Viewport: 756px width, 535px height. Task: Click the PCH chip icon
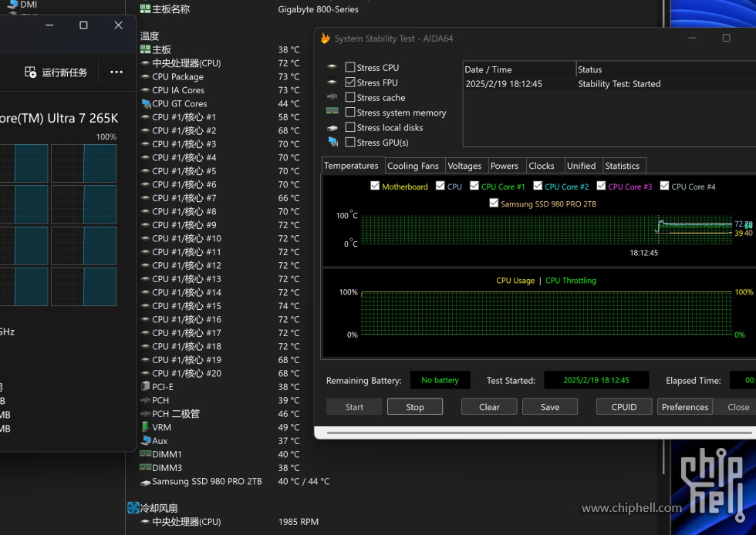(145, 400)
